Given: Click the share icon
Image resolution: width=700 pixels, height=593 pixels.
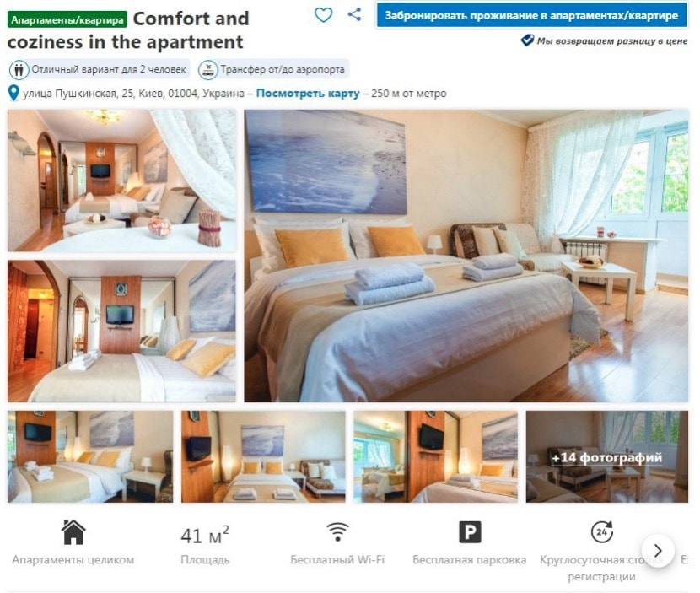Looking at the screenshot, I should point(354,14).
